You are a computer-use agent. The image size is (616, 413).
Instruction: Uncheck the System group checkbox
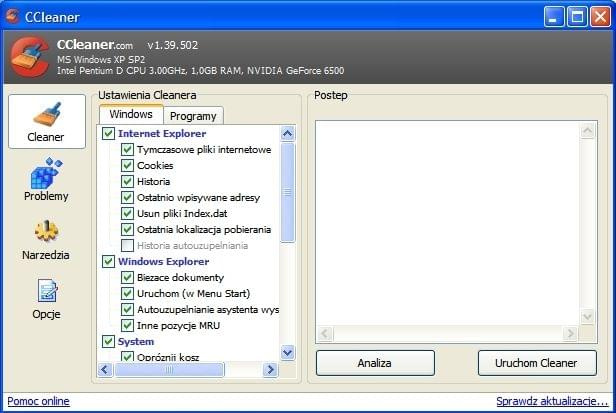tap(108, 341)
